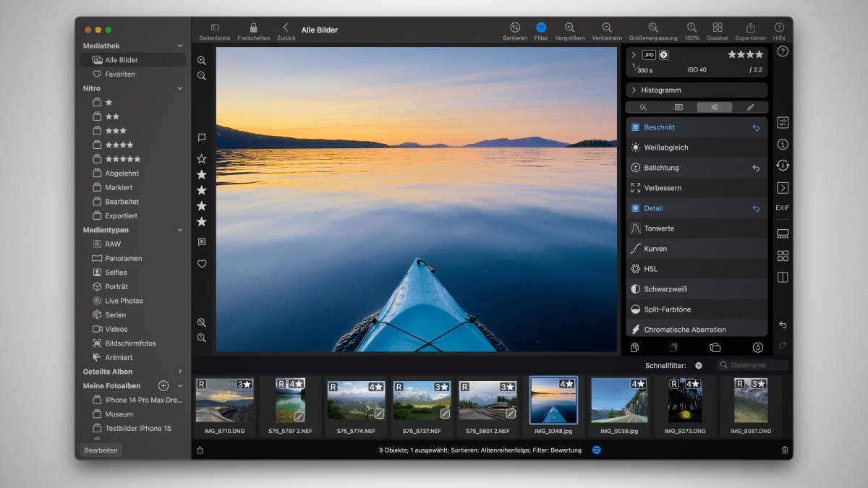Collapse the Medientypen section

[x=180, y=230]
